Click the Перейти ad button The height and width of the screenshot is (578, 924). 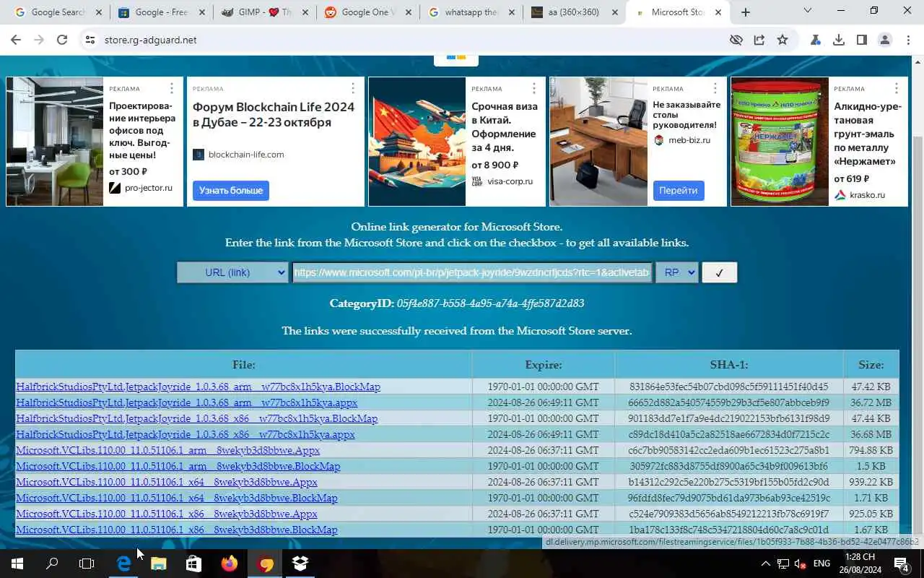679,190
